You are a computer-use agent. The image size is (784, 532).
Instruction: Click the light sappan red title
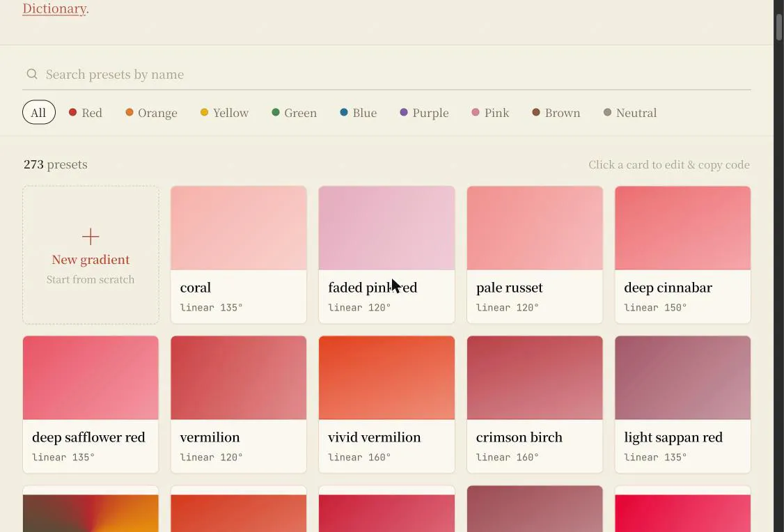(673, 437)
